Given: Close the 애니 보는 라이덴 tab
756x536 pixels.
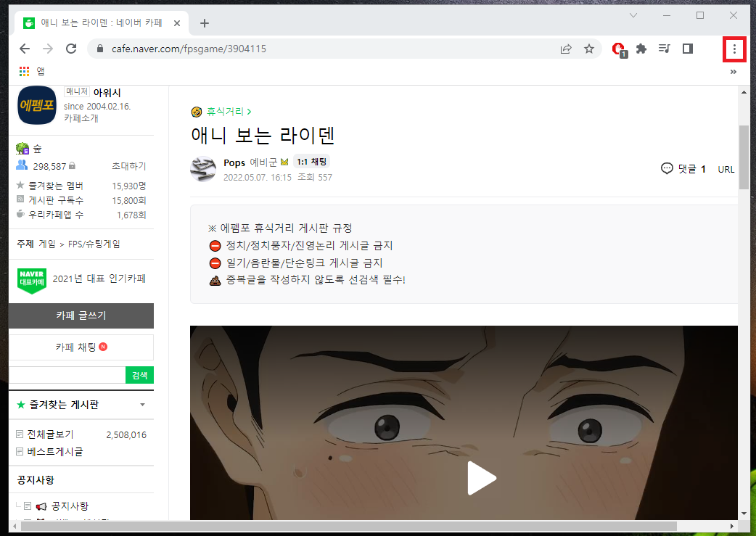Looking at the screenshot, I should (x=177, y=23).
